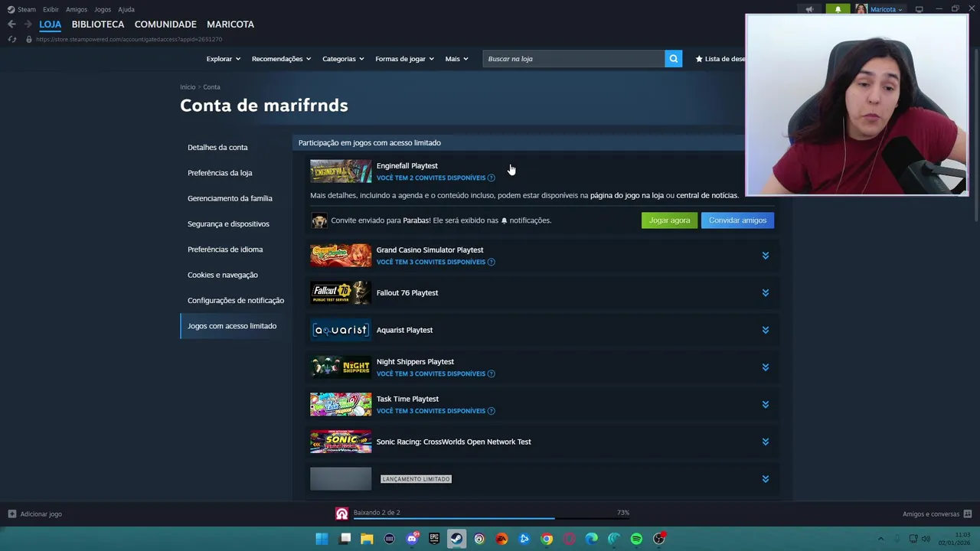Image resolution: width=980 pixels, height=551 pixels.
Task: Open Maricota account dropdown at top
Action: click(x=886, y=9)
